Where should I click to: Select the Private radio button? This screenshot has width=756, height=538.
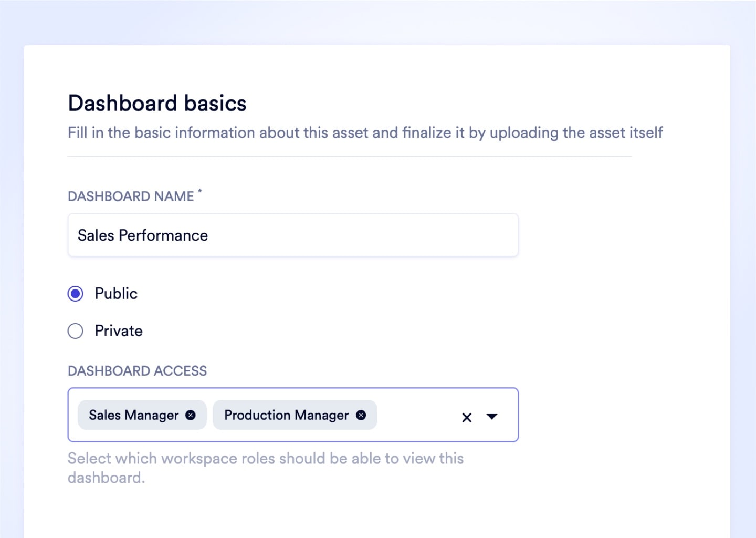coord(76,331)
